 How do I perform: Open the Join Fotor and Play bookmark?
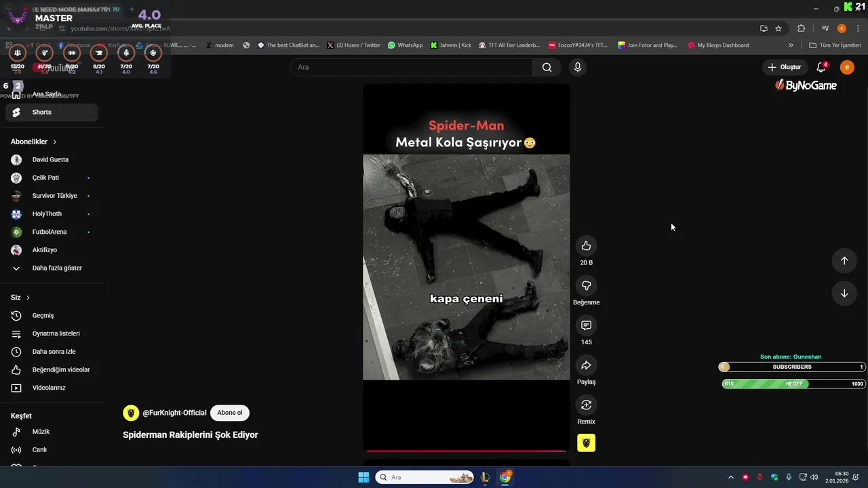(x=648, y=45)
